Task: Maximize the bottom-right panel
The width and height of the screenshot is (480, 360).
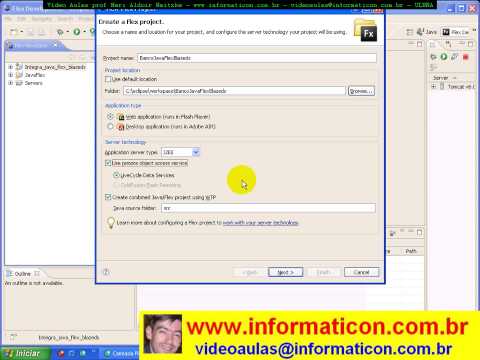Action: click(419, 232)
